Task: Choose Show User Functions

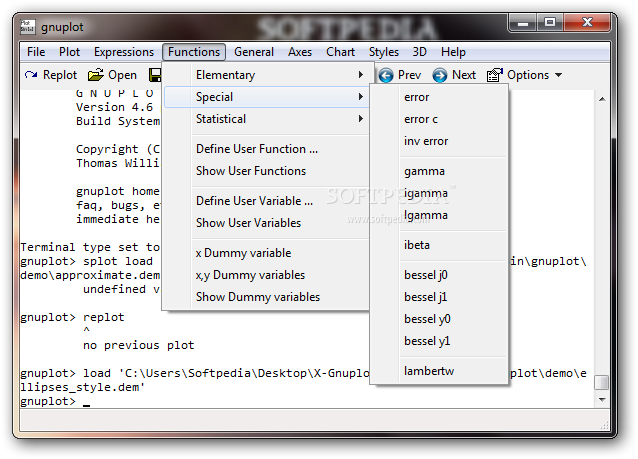Action: (x=267, y=171)
